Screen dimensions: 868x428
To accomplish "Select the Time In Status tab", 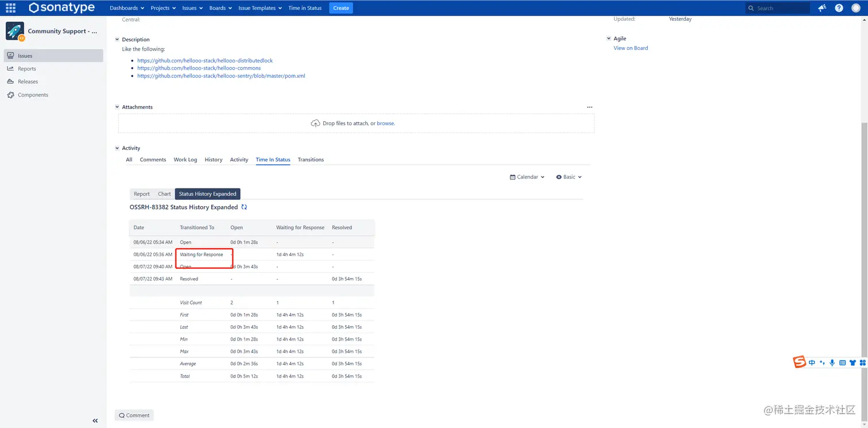I will click(x=273, y=160).
